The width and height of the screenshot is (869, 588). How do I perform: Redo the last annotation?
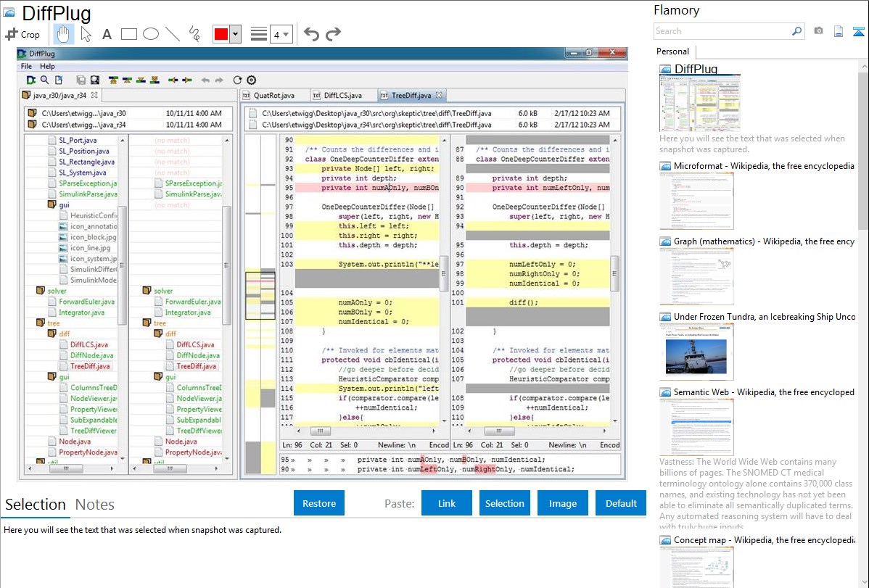click(333, 34)
